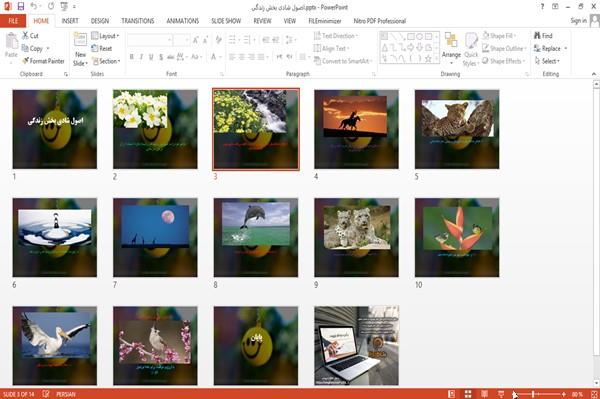Open Quick Styles gallery
The width and height of the screenshot is (600, 399).
[471, 49]
